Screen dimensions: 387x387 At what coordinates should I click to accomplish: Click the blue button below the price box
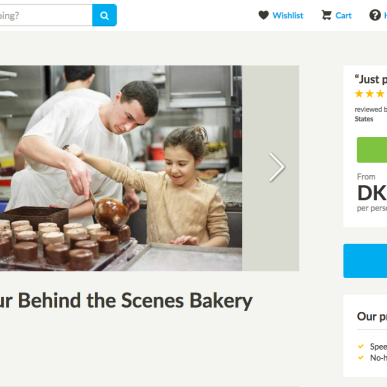tap(365, 261)
